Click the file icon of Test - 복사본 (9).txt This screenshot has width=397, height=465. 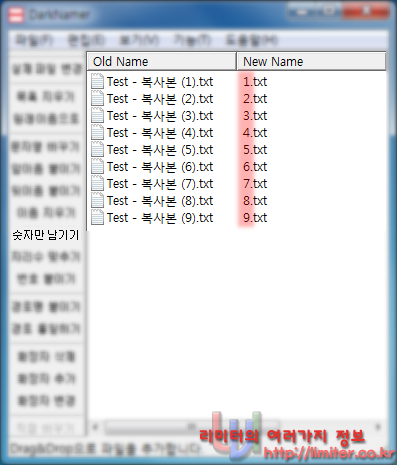tap(97, 218)
